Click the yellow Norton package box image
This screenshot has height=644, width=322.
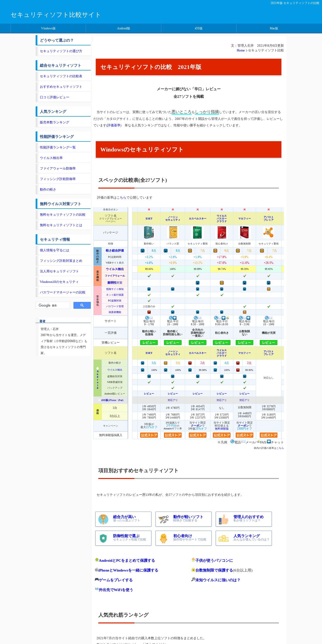(173, 232)
